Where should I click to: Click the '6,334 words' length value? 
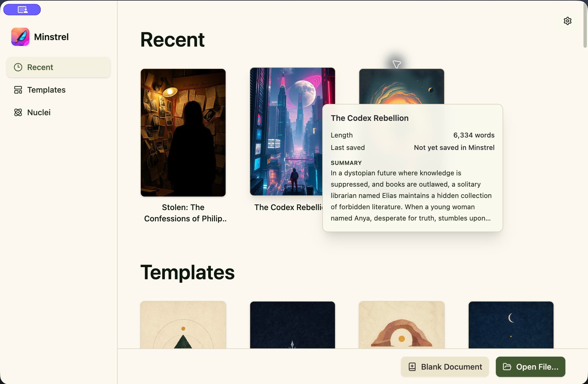(474, 135)
